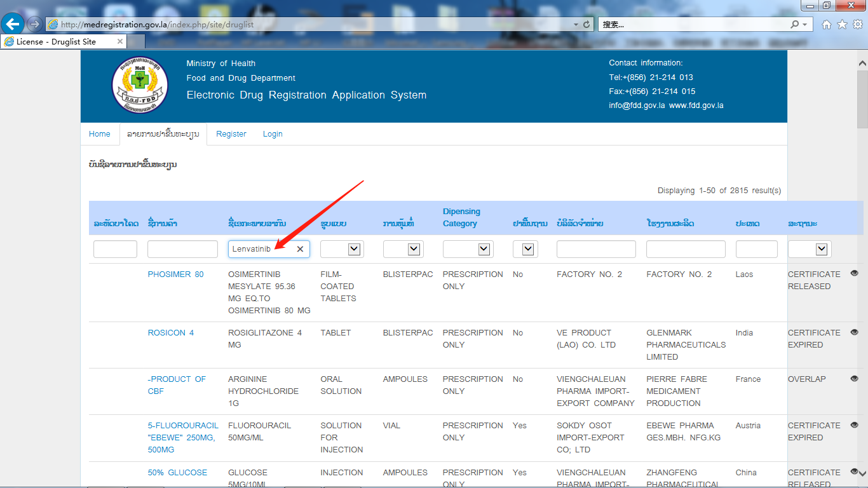View PHOSIMER 80 details eye icon

854,273
